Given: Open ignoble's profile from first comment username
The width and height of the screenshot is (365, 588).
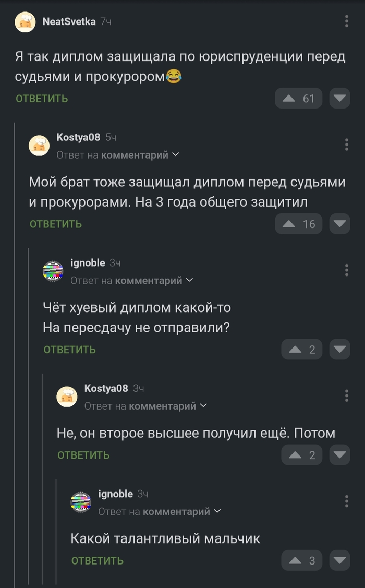Looking at the screenshot, I should coord(88,263).
